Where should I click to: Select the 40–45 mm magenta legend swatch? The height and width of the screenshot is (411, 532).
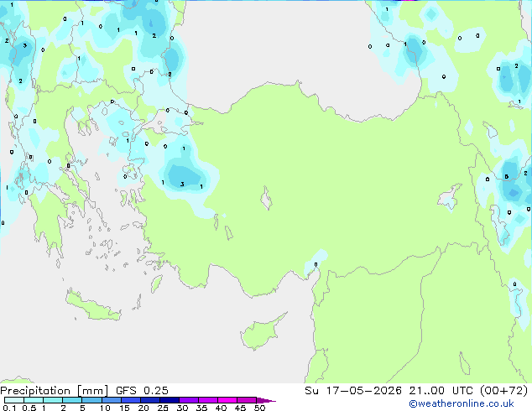[227, 400]
